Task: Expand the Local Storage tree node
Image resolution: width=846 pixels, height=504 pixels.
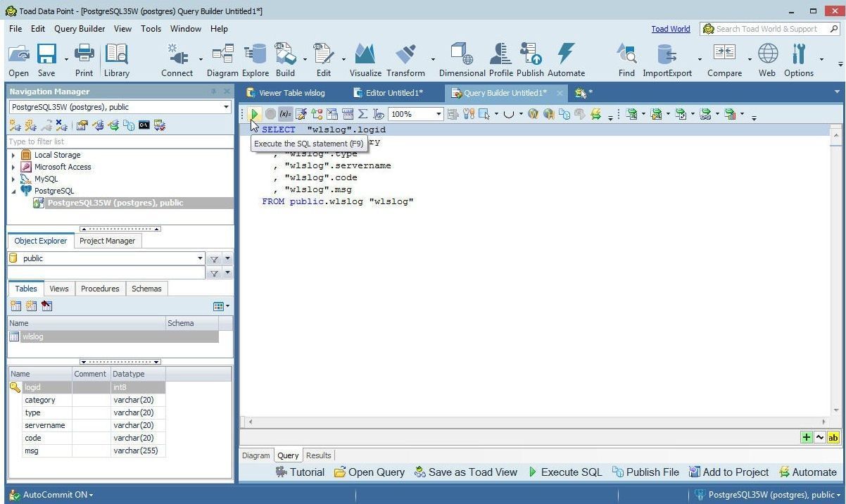Action: pos(13,155)
